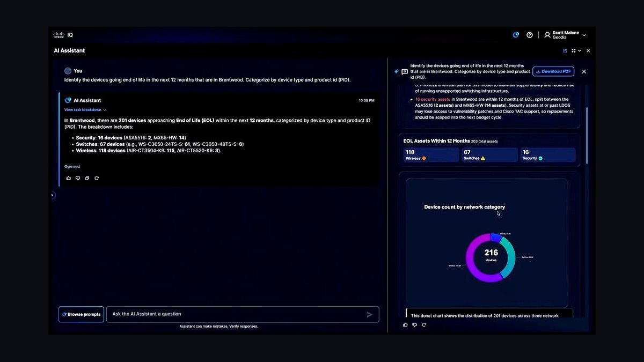
Task: Click the 'Opened' status text
Action: click(x=72, y=167)
